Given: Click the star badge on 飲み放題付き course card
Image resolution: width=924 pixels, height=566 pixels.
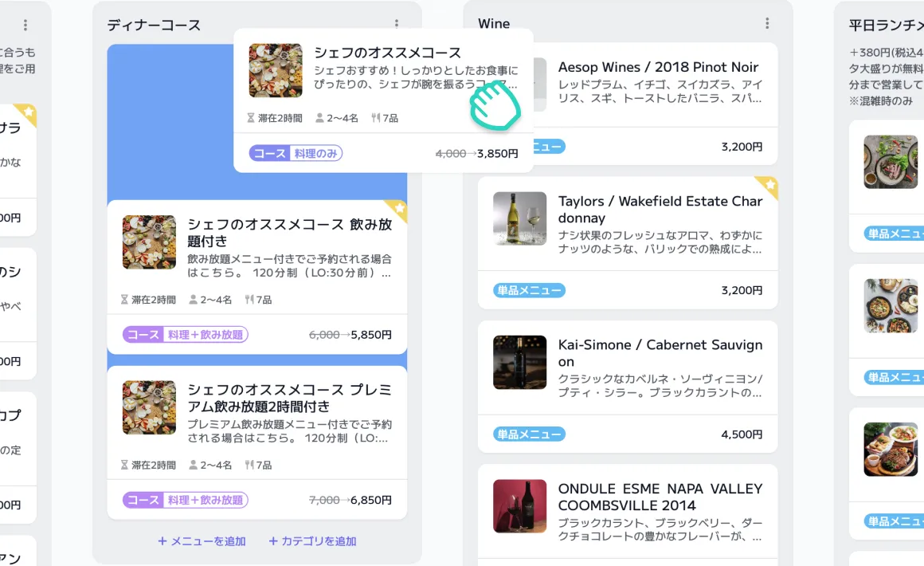Looking at the screenshot, I should click(398, 209).
